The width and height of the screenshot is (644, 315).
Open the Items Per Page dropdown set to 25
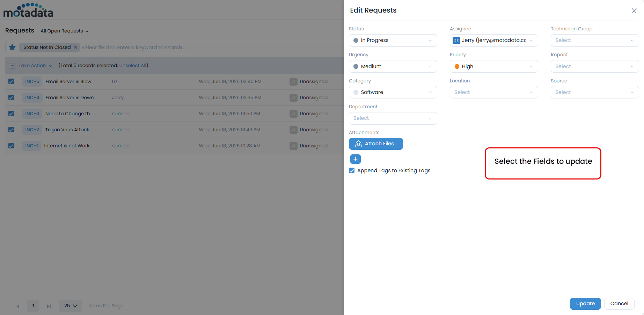tap(70, 306)
